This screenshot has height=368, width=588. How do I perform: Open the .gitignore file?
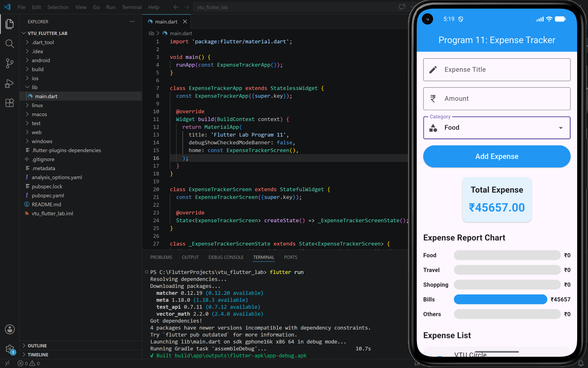click(81, 159)
